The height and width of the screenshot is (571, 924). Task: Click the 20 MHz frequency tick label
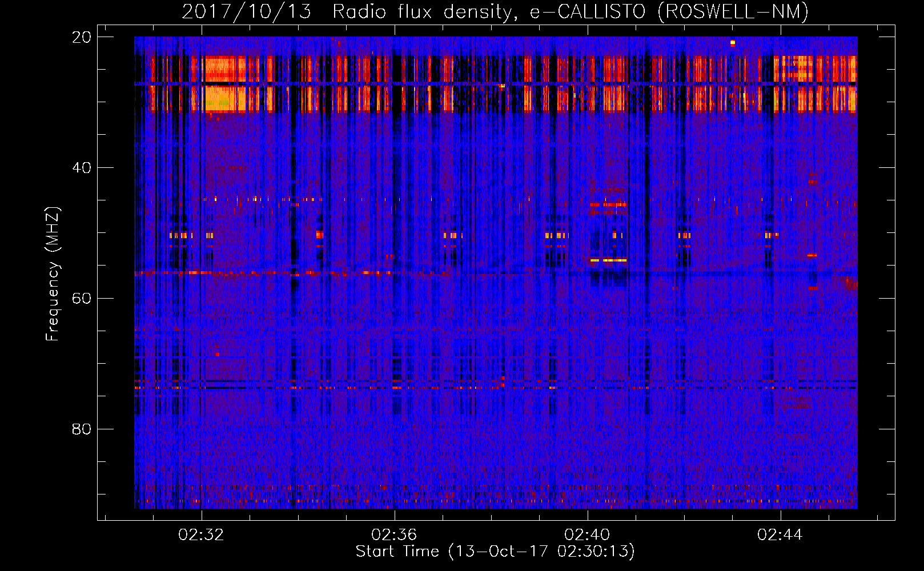click(82, 37)
